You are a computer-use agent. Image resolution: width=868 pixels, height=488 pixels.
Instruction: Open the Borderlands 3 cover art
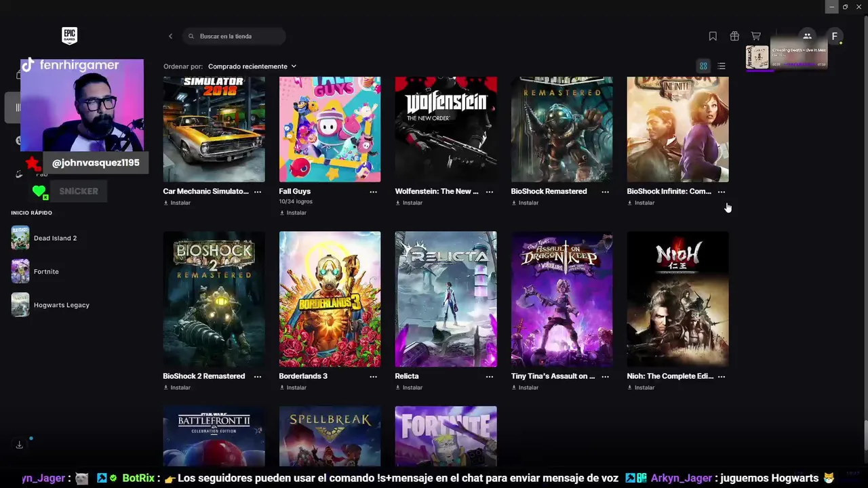pyautogui.click(x=330, y=299)
